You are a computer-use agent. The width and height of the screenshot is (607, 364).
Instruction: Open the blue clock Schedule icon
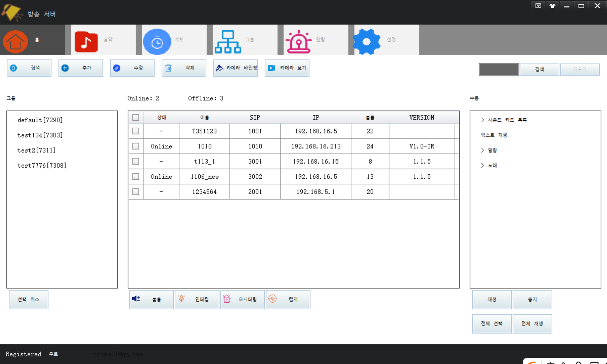click(157, 42)
